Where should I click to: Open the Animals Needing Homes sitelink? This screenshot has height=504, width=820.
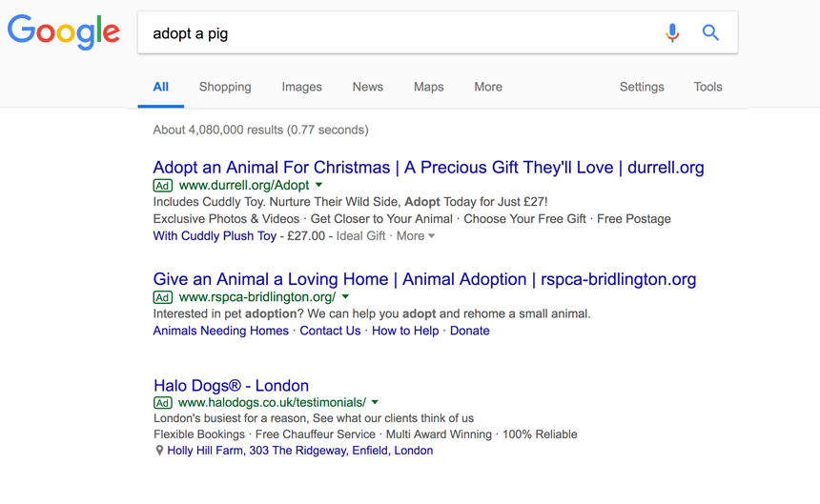pyautogui.click(x=220, y=331)
